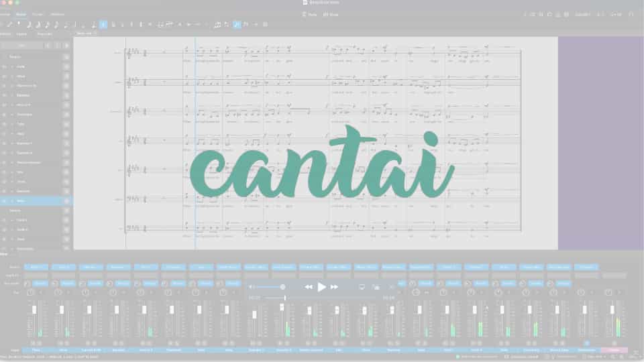This screenshot has width=644, height=362.
Task: Click the highlighted note duration in toolbar
Action: pyautogui.click(x=103, y=25)
